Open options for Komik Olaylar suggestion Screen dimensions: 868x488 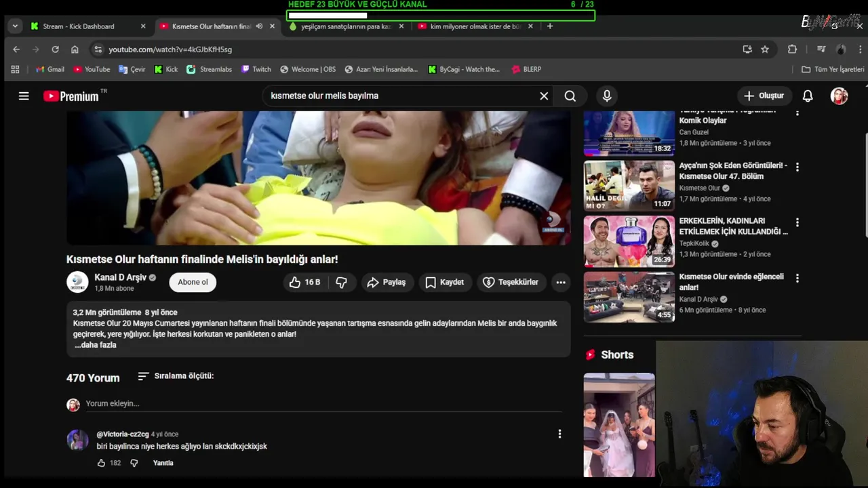point(797,113)
